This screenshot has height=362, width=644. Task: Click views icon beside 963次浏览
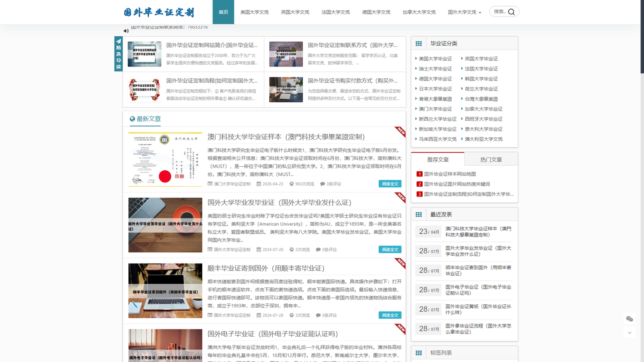click(x=292, y=184)
